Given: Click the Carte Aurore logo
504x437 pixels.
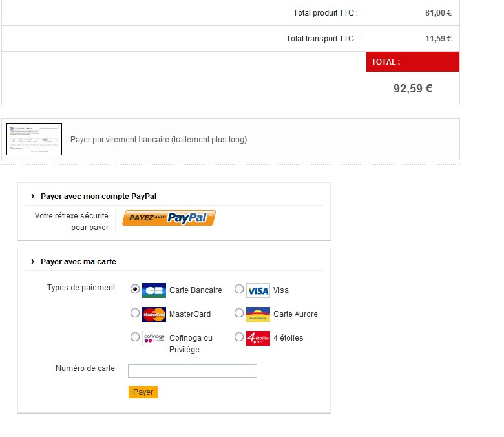Looking at the screenshot, I should coord(258,314).
